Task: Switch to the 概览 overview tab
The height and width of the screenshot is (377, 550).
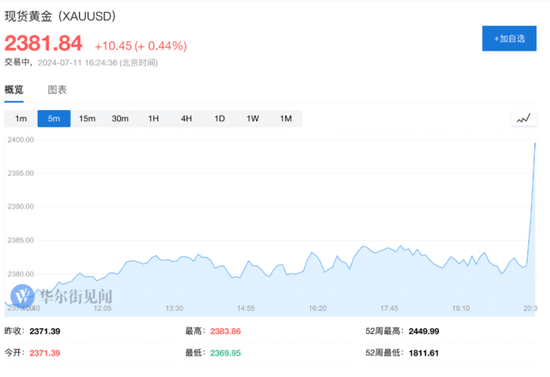Action: click(14, 90)
